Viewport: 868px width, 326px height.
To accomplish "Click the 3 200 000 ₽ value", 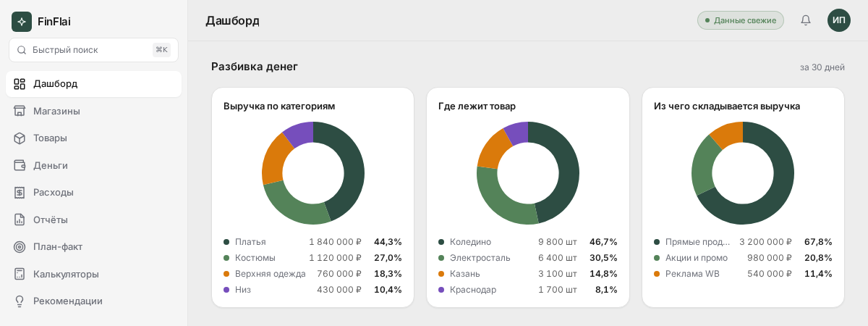I will click(x=765, y=242).
